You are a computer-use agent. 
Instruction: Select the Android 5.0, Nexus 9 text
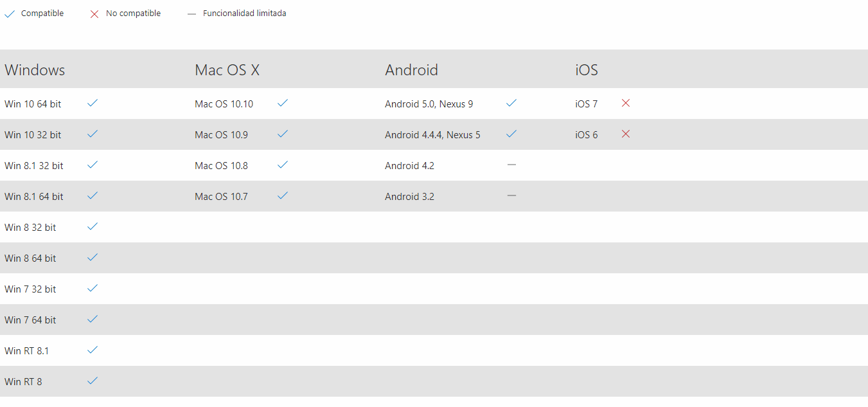tap(429, 104)
